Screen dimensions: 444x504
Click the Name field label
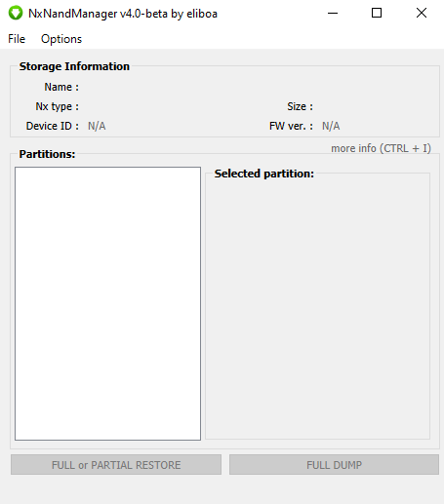click(x=61, y=87)
